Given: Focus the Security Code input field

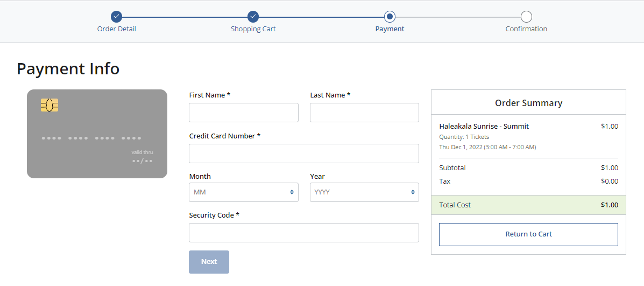Looking at the screenshot, I should (304, 233).
